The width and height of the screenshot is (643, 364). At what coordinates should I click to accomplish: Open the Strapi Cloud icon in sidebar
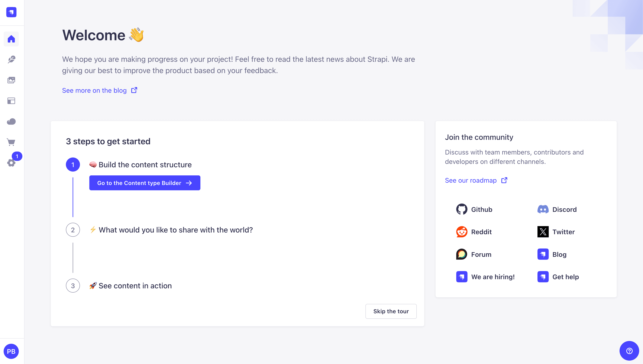[x=11, y=121]
